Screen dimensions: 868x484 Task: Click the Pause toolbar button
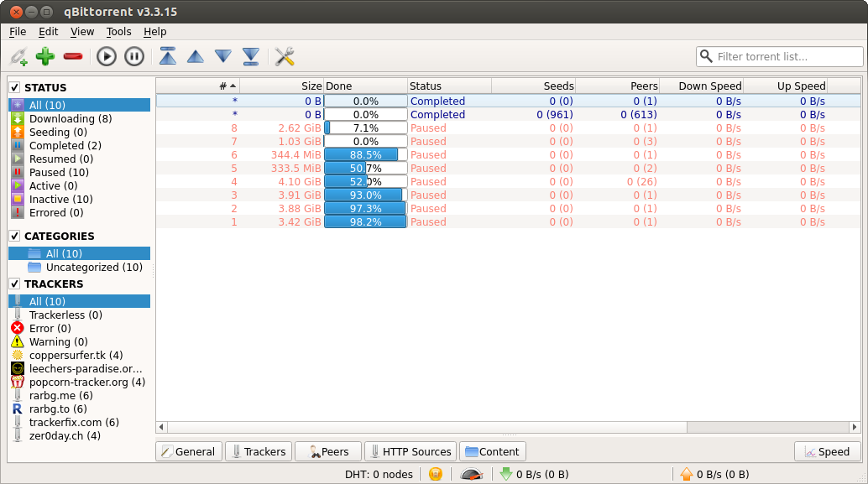coord(134,56)
